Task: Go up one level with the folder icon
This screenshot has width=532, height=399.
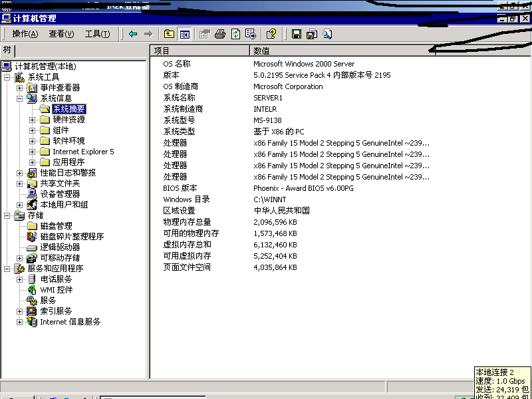Action: tap(169, 34)
